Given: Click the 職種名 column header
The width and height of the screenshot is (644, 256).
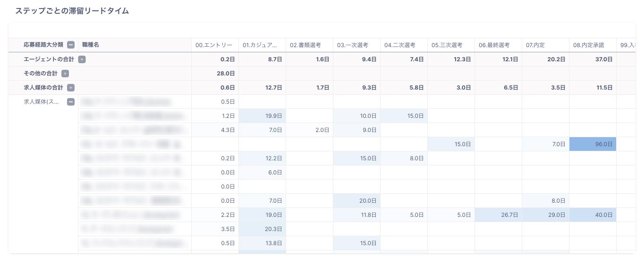Looking at the screenshot, I should point(90,45).
